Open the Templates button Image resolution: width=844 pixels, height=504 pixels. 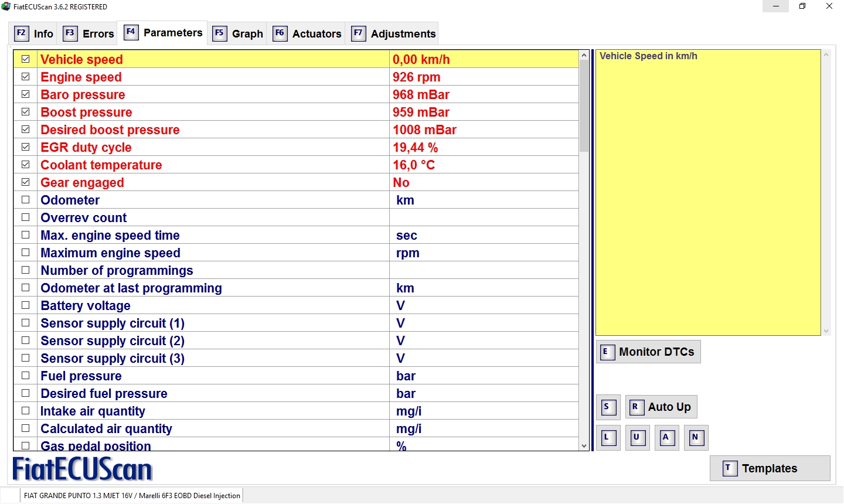[770, 468]
